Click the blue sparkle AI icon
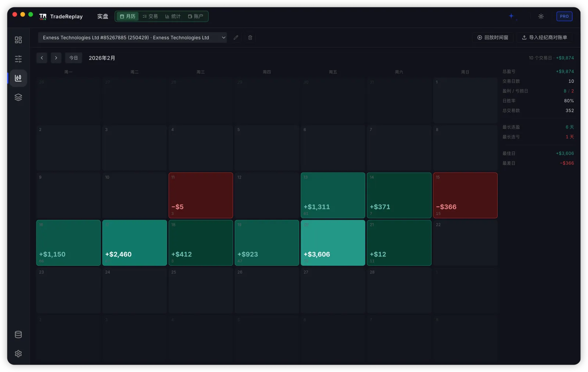 pos(511,16)
